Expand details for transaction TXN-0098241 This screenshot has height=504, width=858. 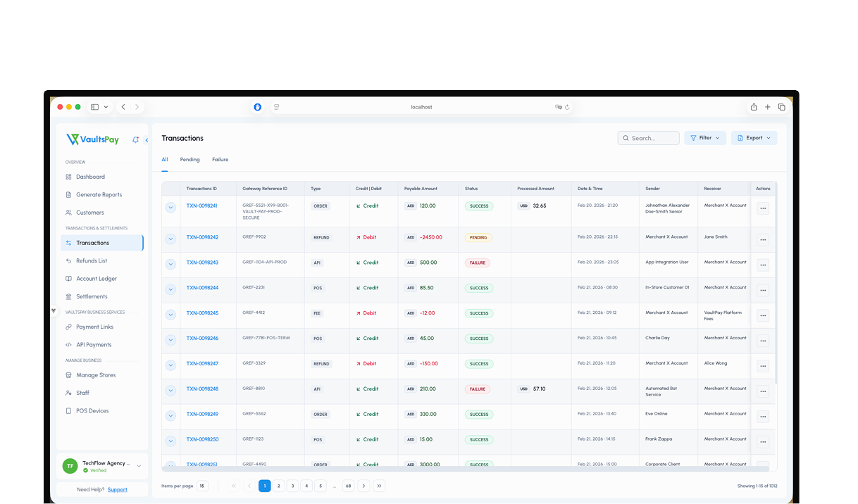[170, 208]
